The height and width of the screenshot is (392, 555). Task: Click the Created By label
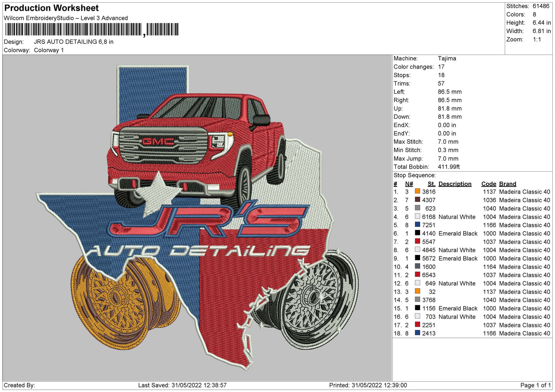click(x=19, y=385)
